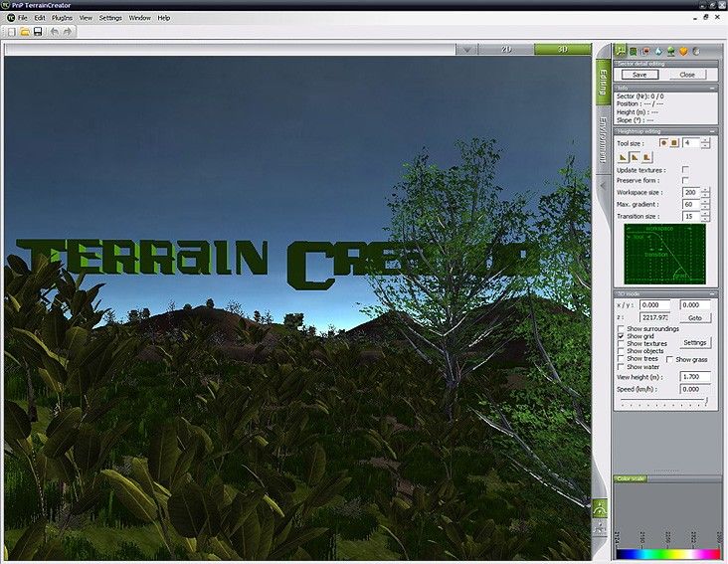Open the Window menu
728x564 pixels.
click(140, 18)
